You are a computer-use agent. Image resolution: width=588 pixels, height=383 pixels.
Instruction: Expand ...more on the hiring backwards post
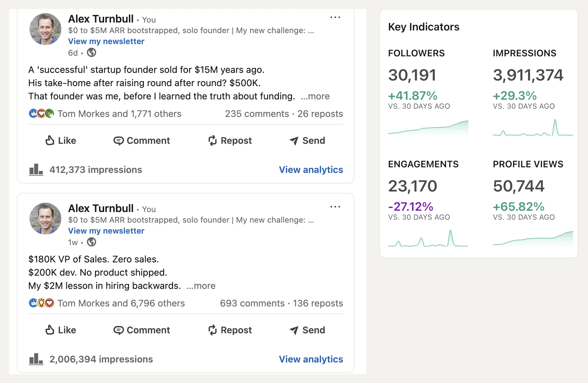pos(201,286)
